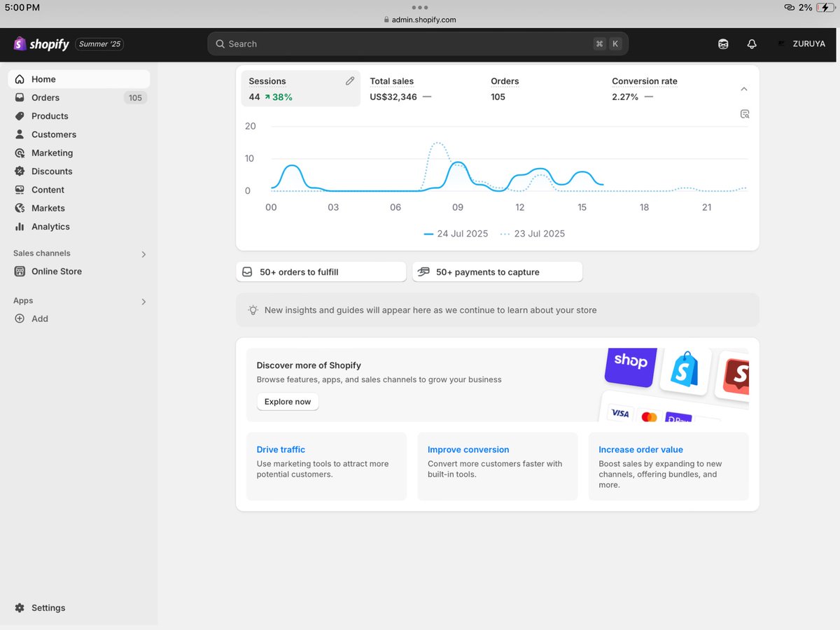
Task: Click the Mastercard payment logo
Action: (649, 416)
